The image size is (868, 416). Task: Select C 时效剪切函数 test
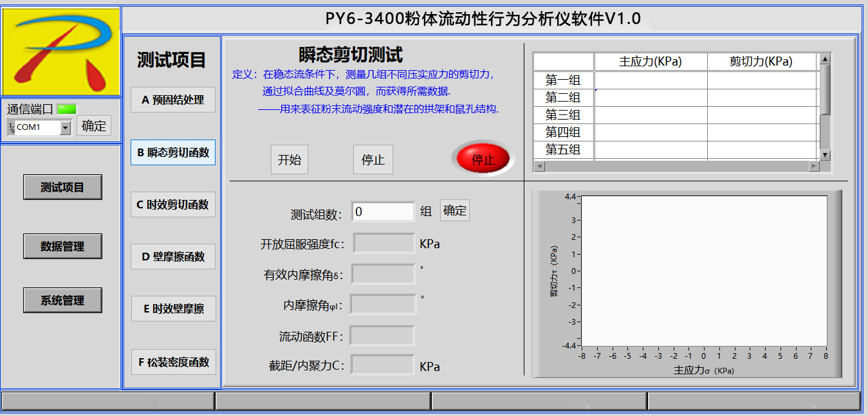tap(173, 204)
